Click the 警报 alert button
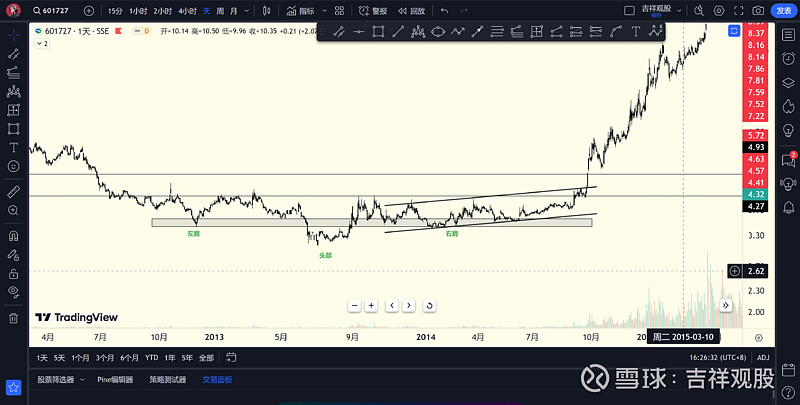The height and width of the screenshot is (405, 800). [373, 11]
